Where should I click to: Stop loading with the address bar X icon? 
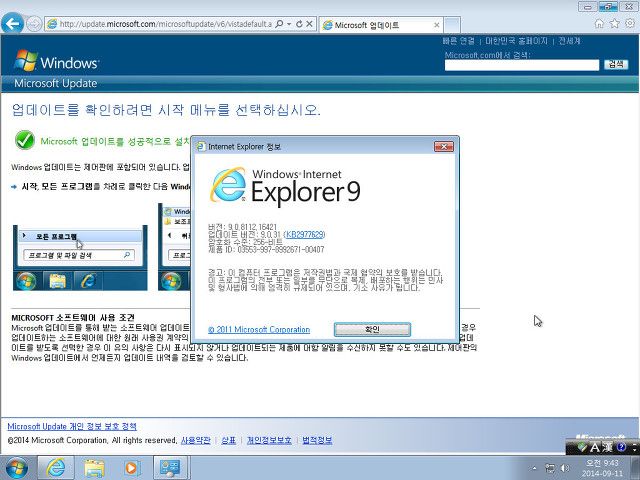point(309,24)
